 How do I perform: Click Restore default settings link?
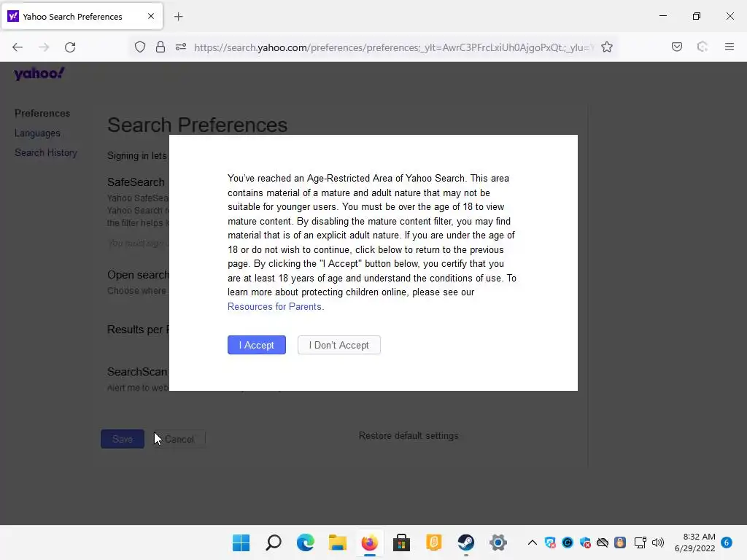point(409,436)
